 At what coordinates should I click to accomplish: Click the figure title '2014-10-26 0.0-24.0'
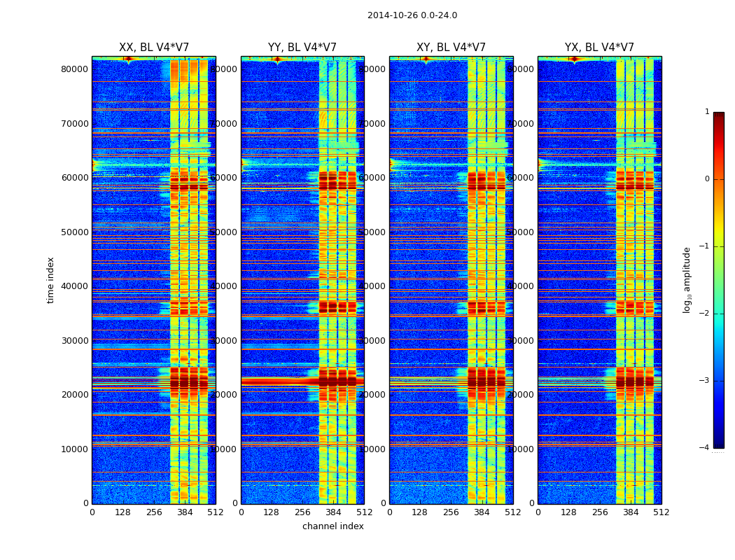[412, 15]
